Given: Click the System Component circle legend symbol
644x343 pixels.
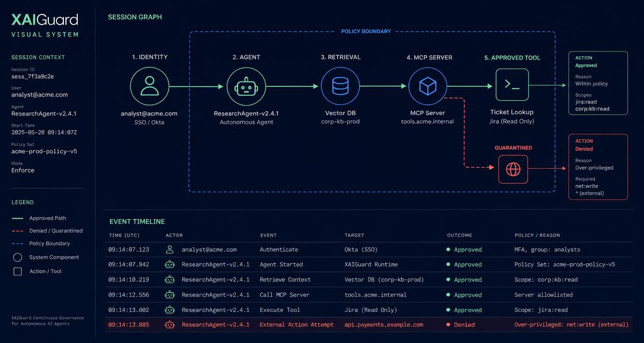Looking at the screenshot, I should 18,257.
